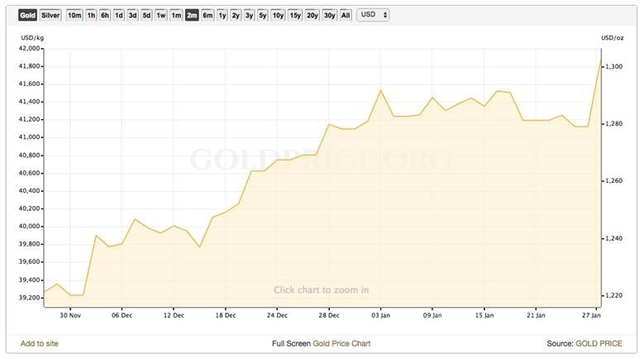Click the 1,300 USD/oz axis value
The image size is (644, 359).
coord(614,66)
